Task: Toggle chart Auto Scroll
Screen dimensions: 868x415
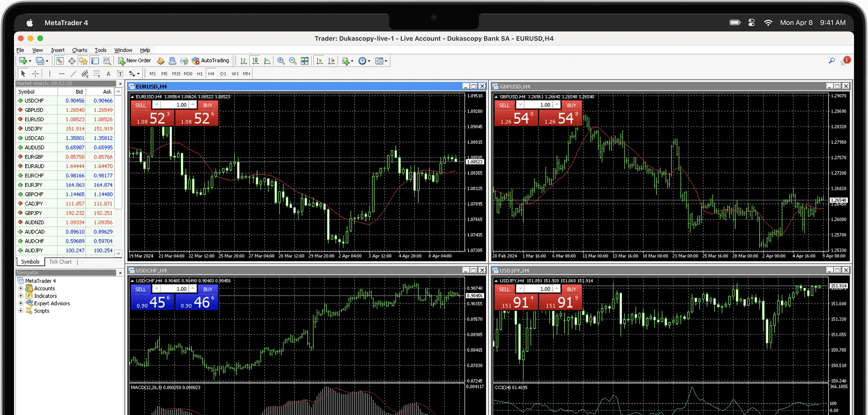Action: 319,61
